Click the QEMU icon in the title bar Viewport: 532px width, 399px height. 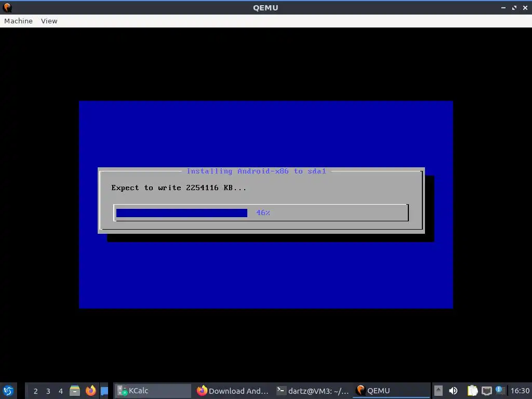click(7, 7)
